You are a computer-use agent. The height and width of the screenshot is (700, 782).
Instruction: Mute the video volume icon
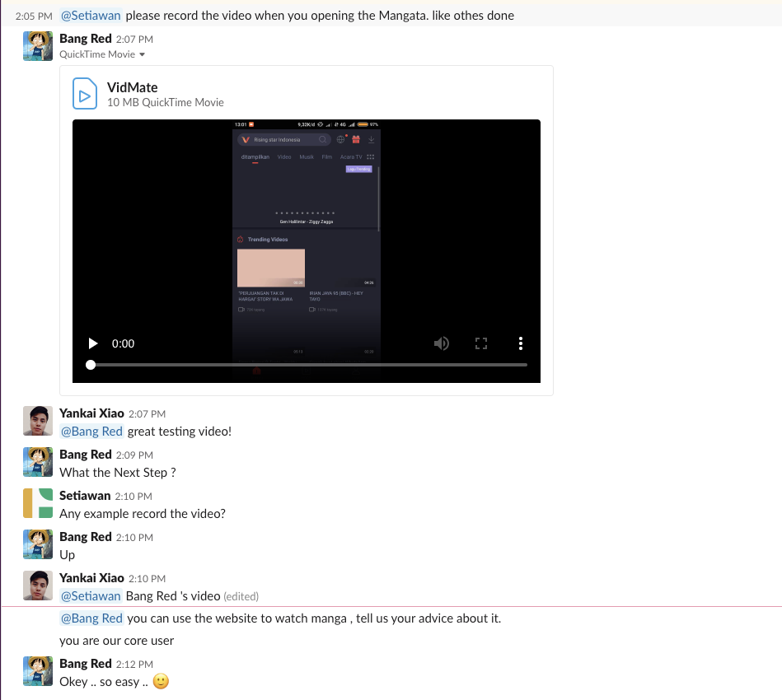point(442,343)
